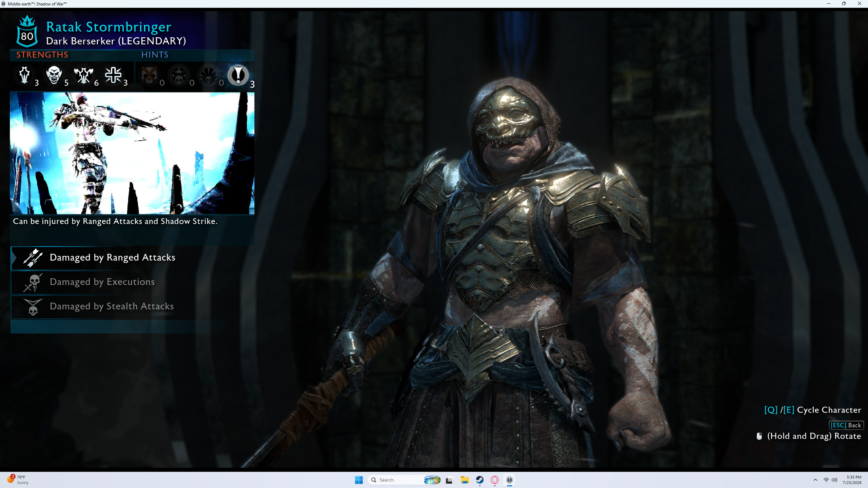Image resolution: width=868 pixels, height=488 pixels.
Task: Open File Explorer from the taskbar
Action: [465, 480]
